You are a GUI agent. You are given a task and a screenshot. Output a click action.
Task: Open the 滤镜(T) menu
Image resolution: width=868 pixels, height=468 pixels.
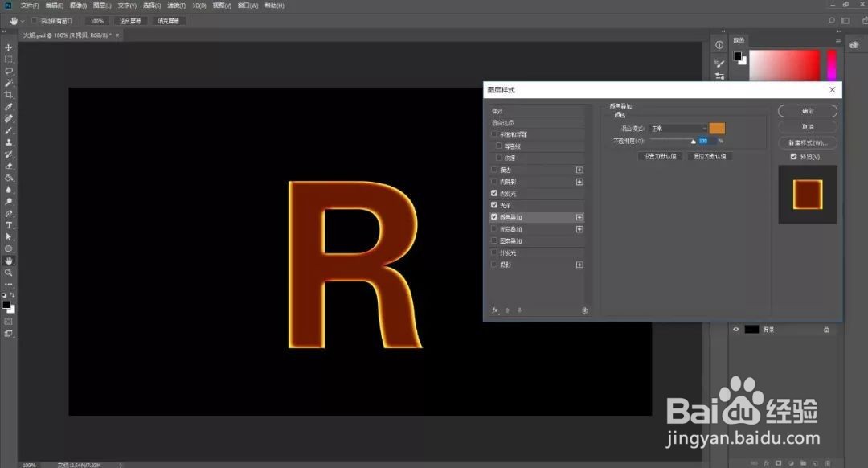[177, 6]
